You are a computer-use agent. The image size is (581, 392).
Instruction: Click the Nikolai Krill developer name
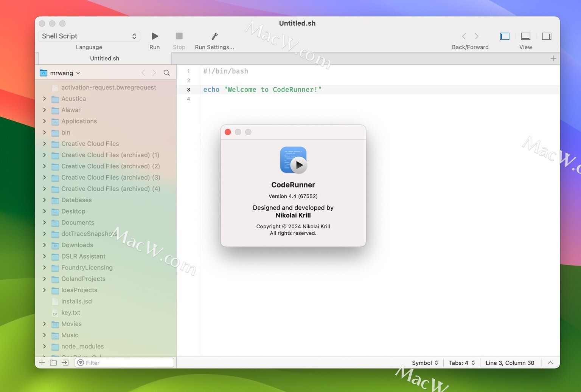point(293,215)
